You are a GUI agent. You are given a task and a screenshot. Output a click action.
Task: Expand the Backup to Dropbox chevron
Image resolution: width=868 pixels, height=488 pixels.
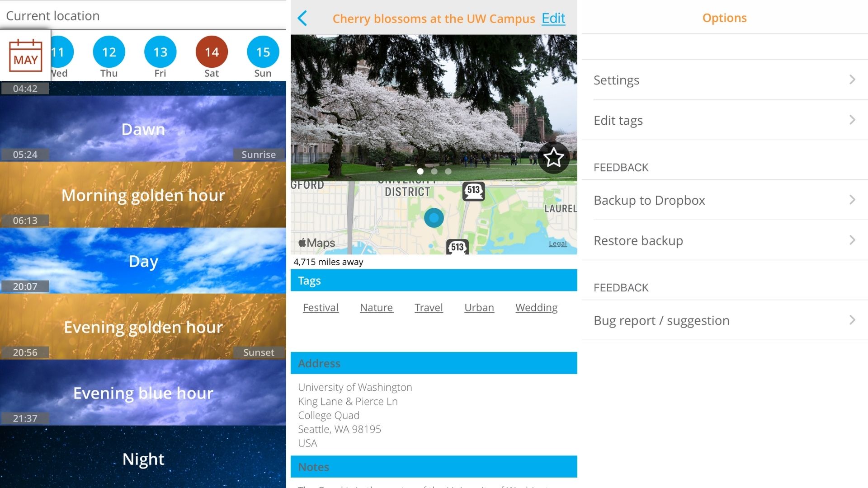tap(853, 200)
